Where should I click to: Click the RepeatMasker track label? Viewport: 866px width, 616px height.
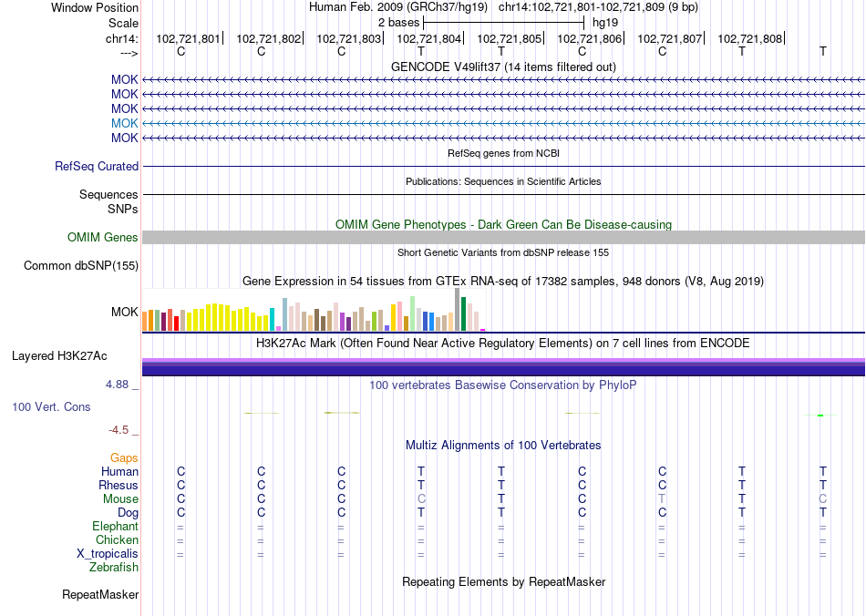[100, 594]
